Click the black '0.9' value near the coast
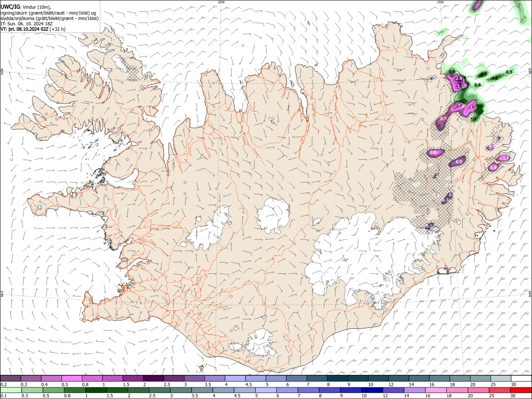This screenshot has width=532, height=399. click(452, 72)
